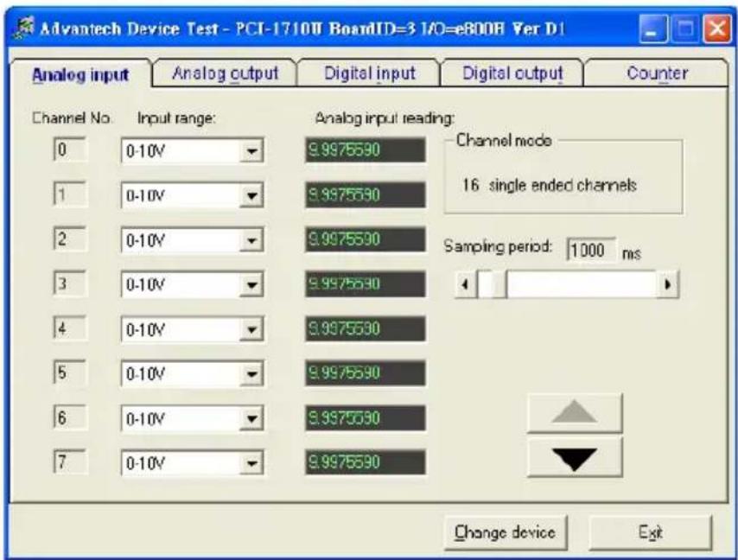Open the Digital output tab
Screen dimensions: 738x560
(512, 73)
